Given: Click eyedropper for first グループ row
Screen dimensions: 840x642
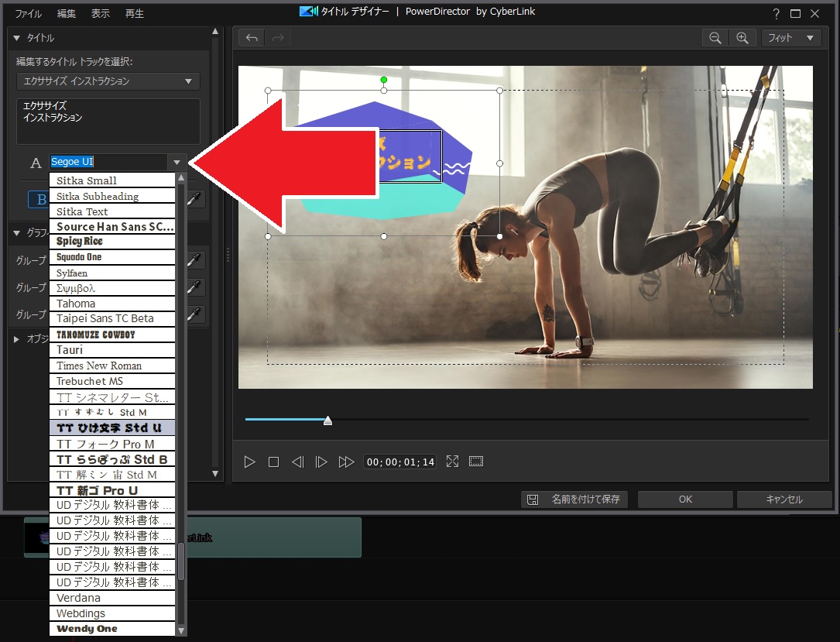Looking at the screenshot, I should pos(194,260).
